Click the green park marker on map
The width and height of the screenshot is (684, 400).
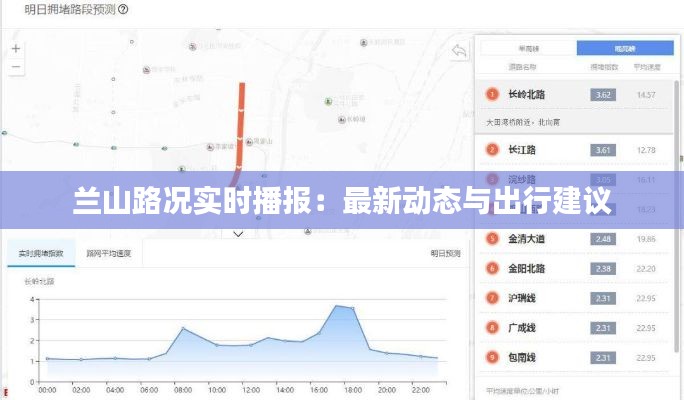click(328, 102)
